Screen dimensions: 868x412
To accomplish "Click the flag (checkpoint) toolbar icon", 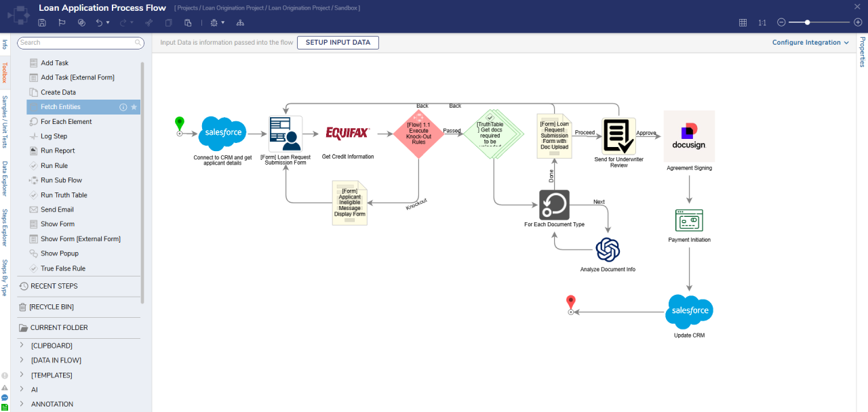I will [x=62, y=22].
